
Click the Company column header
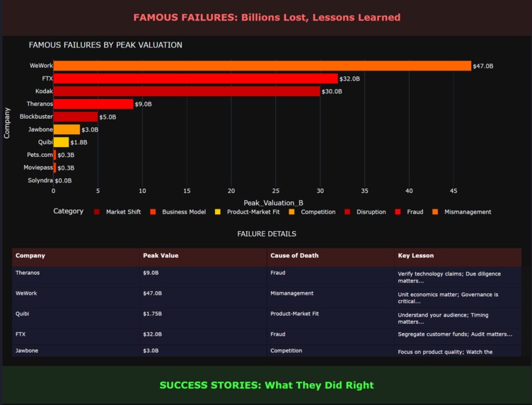(76, 256)
